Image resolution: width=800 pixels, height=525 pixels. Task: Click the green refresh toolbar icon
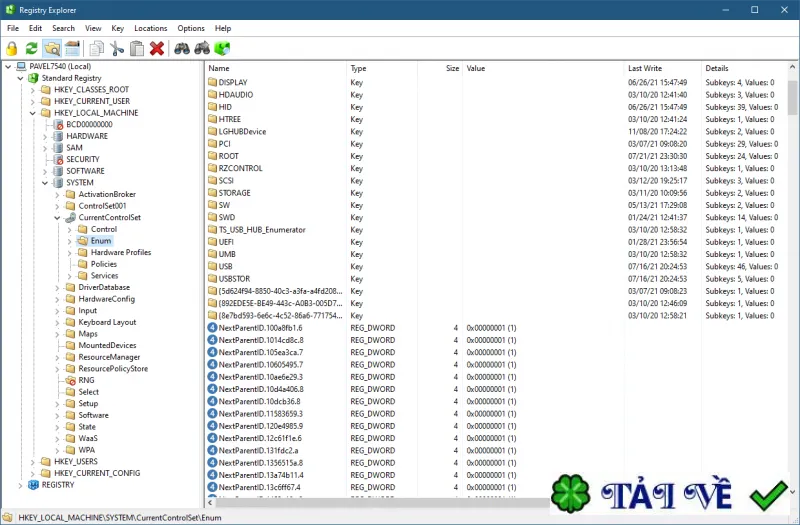click(x=32, y=48)
